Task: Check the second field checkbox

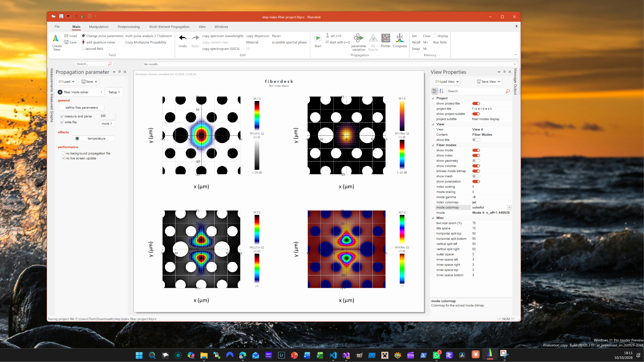Action: (83, 49)
